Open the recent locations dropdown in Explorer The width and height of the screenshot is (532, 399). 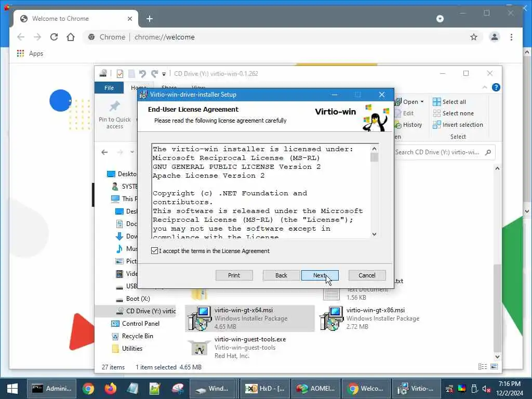click(132, 152)
